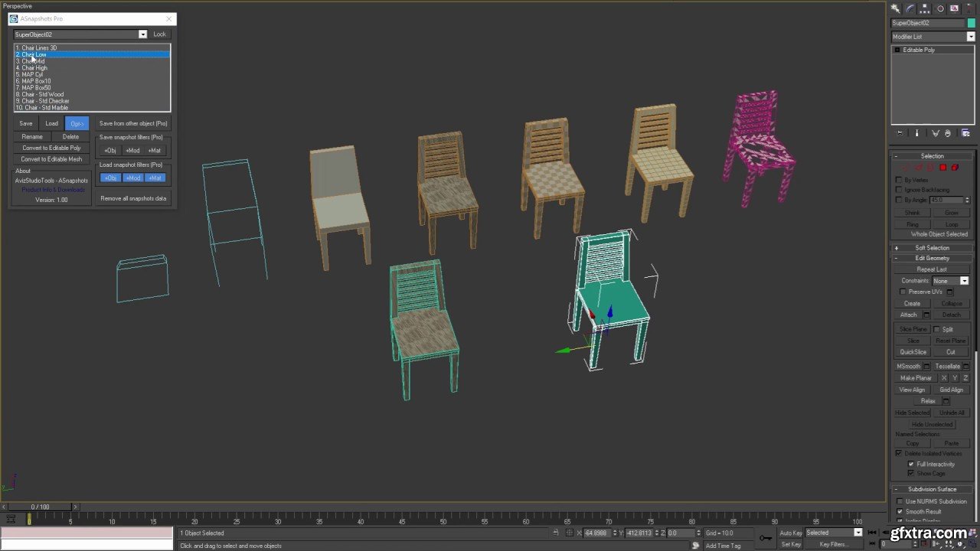Click the selection lock icon in status bar
980x551 pixels.
pos(556,533)
